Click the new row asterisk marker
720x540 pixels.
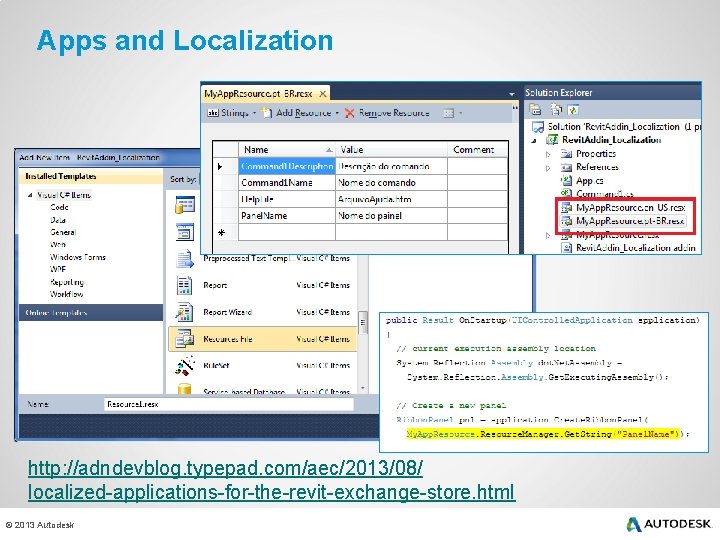221,233
